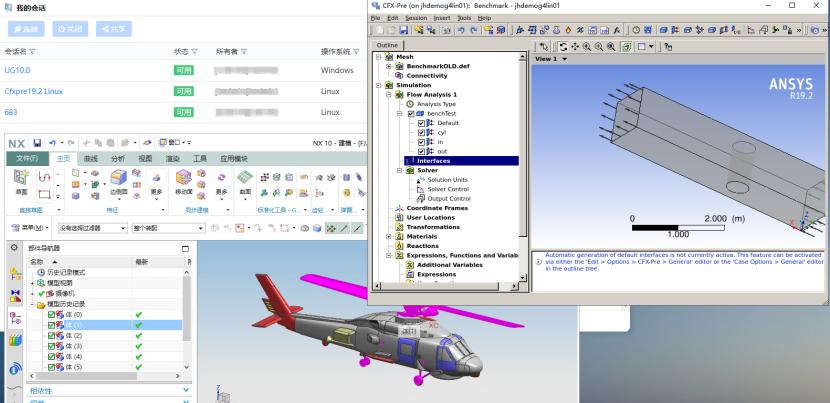The image size is (830, 403).
Task: Click the first blue button above session list
Action: pyautogui.click(x=26, y=29)
